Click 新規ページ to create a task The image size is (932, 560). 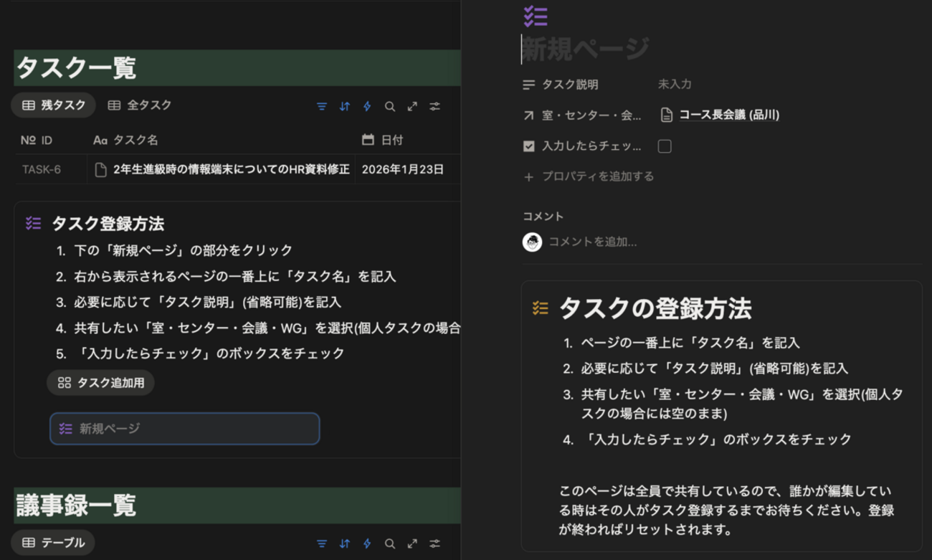(108, 429)
